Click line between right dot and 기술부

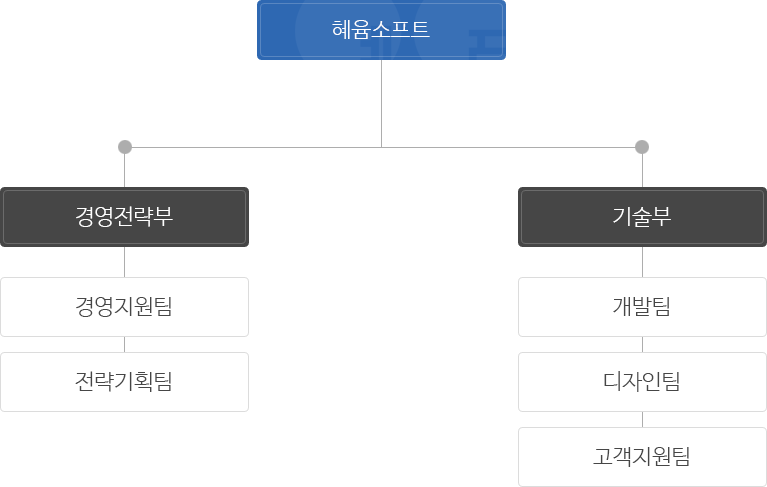coord(642,171)
